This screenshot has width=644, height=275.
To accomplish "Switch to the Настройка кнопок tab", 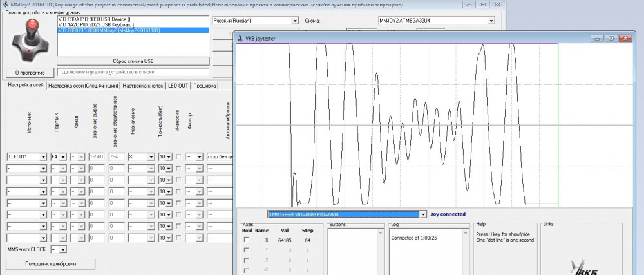I will click(x=143, y=86).
